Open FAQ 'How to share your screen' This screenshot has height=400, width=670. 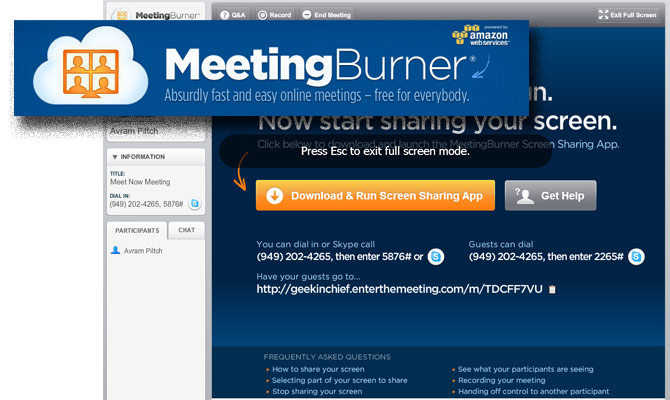click(x=318, y=369)
